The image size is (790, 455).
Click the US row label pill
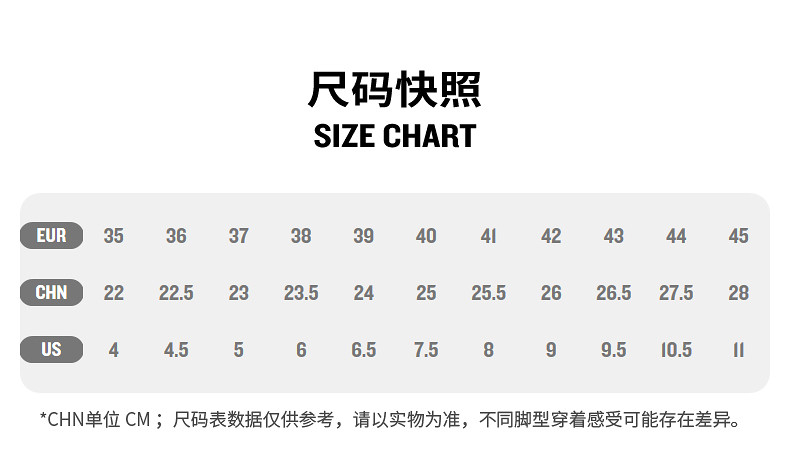click(51, 350)
